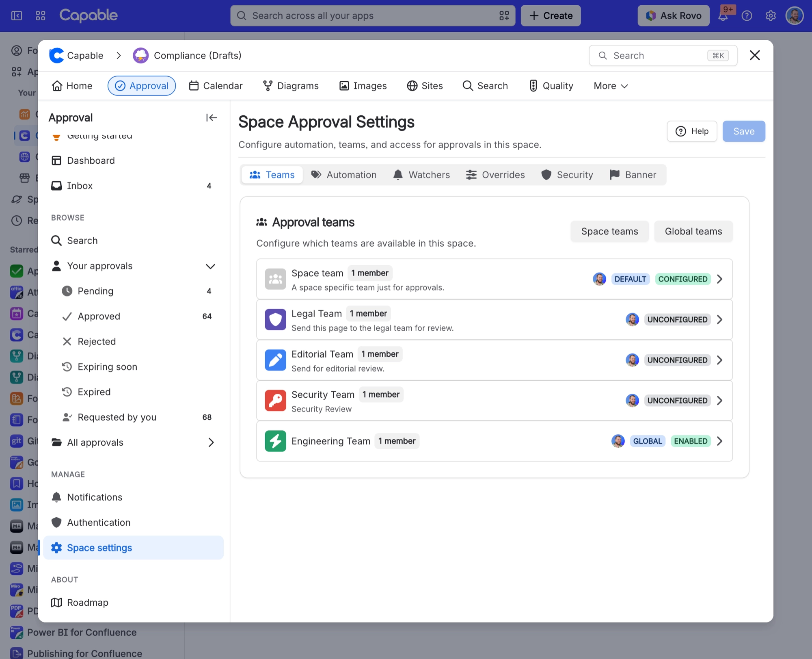Open the Inbox sidebar item
Screen dimensions: 812x659
133,186
